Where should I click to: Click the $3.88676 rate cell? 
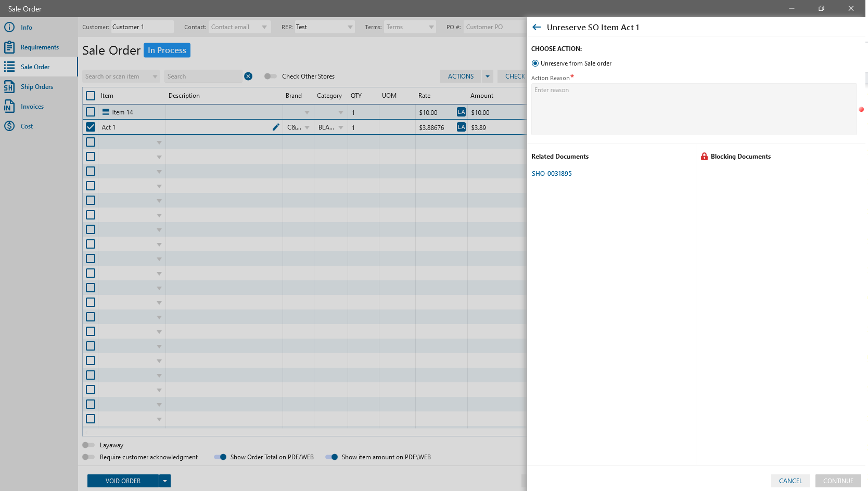[431, 127]
